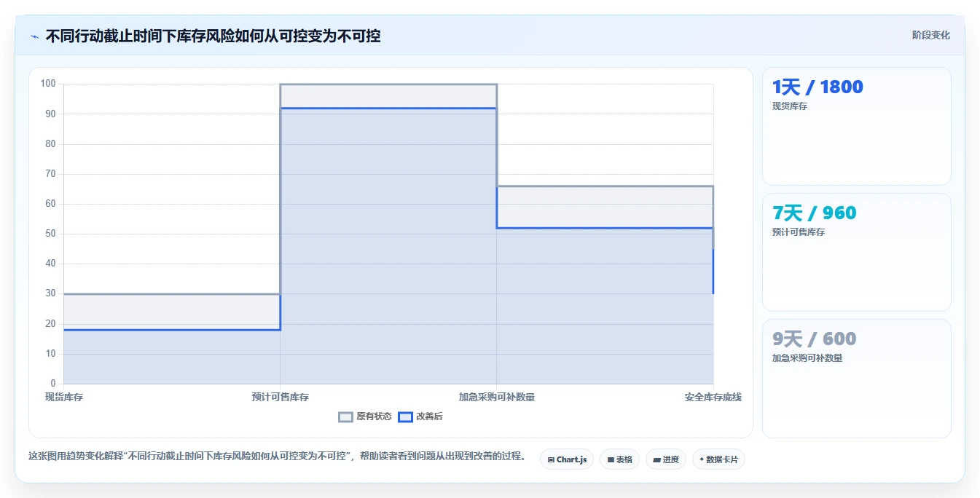Click the y-axis value 0

pos(53,384)
